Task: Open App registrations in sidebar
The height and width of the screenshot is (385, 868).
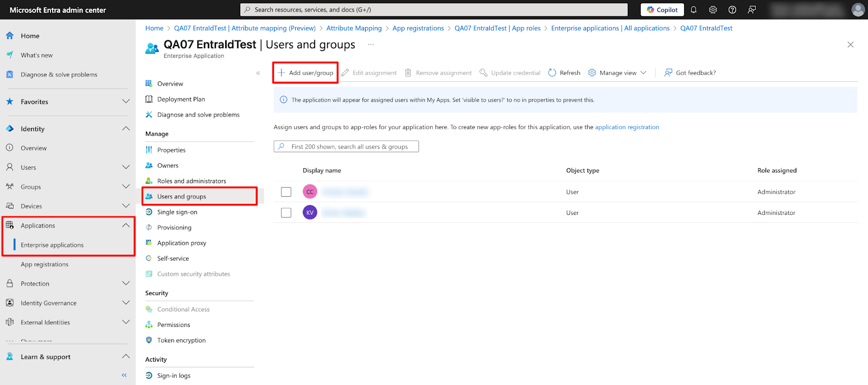Action: click(44, 265)
